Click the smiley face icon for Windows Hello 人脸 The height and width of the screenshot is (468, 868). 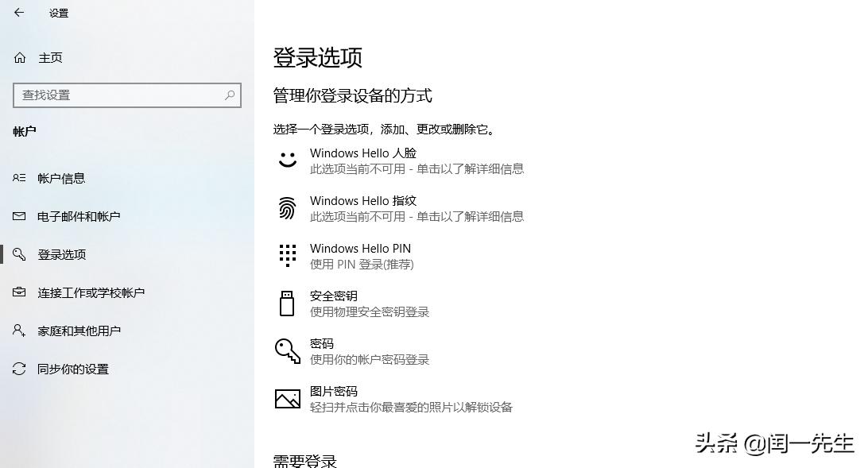(287, 159)
